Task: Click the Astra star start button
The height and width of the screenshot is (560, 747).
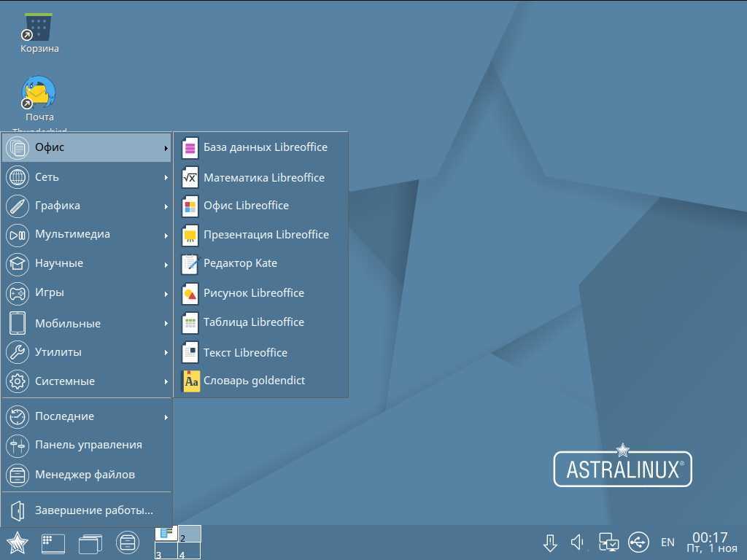Action: point(18,542)
